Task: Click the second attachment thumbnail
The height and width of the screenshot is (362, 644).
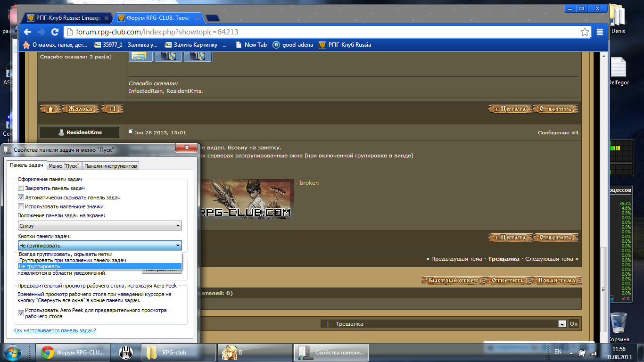Action: click(168, 57)
